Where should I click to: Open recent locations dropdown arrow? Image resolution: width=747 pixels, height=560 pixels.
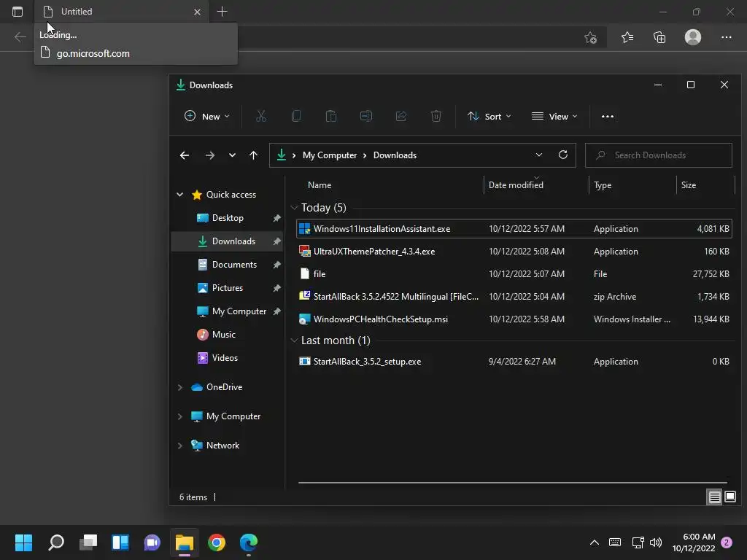coord(232,155)
